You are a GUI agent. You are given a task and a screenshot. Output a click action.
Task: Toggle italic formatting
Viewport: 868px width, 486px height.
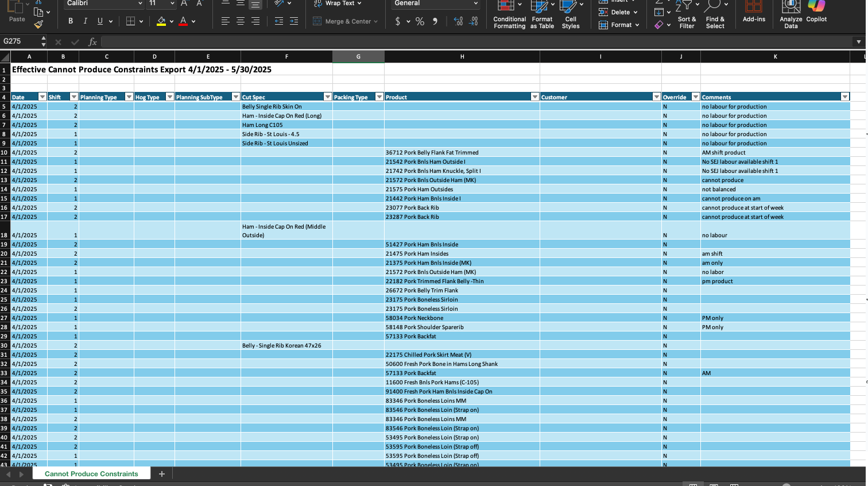(x=86, y=21)
